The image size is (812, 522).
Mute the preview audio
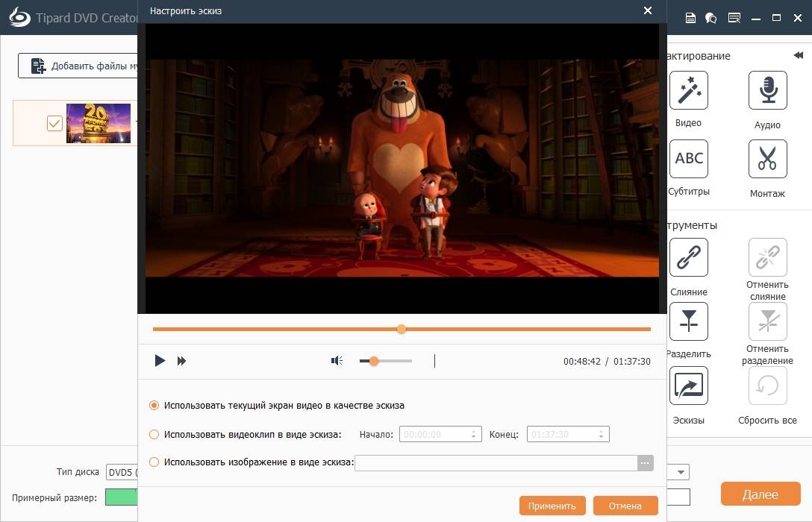pyautogui.click(x=337, y=361)
